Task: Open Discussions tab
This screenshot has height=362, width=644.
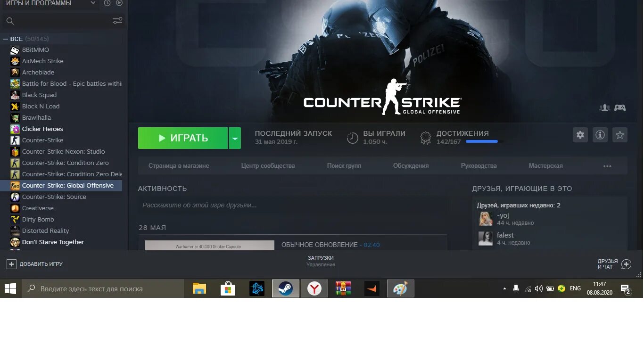Action: tap(411, 166)
